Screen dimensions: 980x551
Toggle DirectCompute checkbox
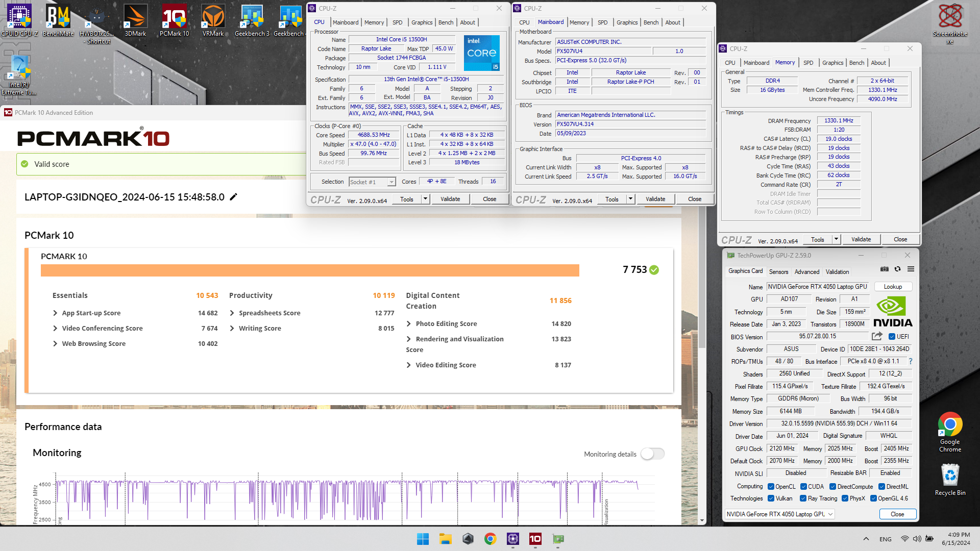(832, 487)
